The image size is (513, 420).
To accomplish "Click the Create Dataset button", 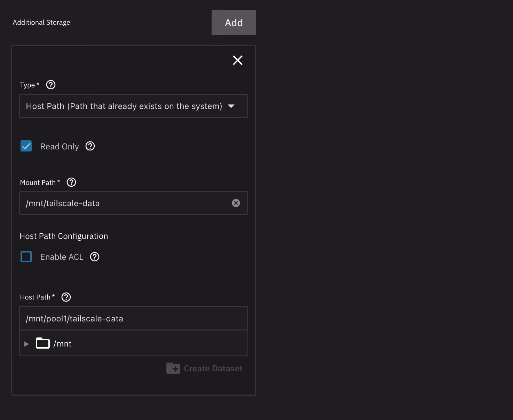I will [x=205, y=368].
